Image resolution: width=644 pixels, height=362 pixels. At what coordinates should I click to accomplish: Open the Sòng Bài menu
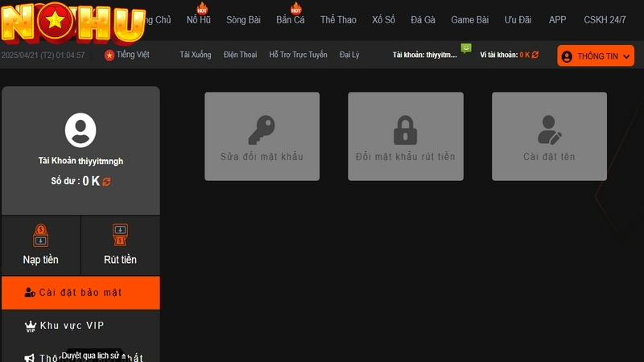tap(243, 19)
